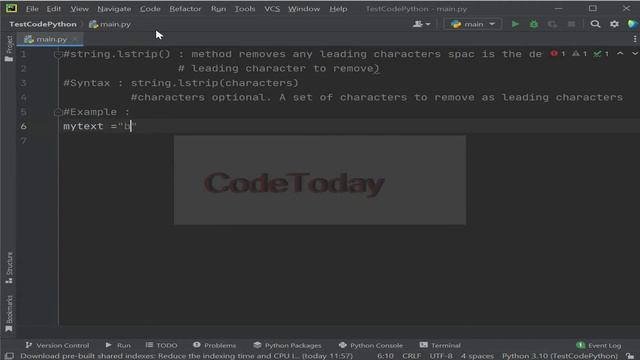The width and height of the screenshot is (640, 360).
Task: Place cursor in mytext string on line 6
Action: [x=128, y=126]
